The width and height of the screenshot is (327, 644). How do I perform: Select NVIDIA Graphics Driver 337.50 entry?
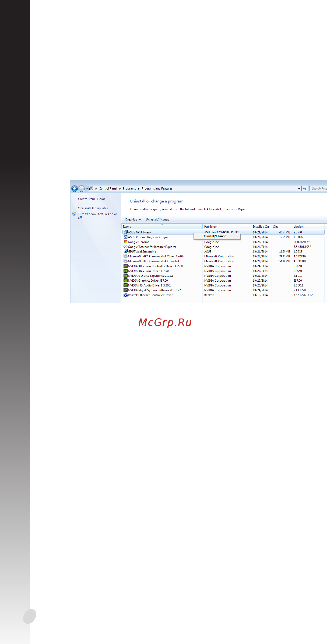coord(148,281)
